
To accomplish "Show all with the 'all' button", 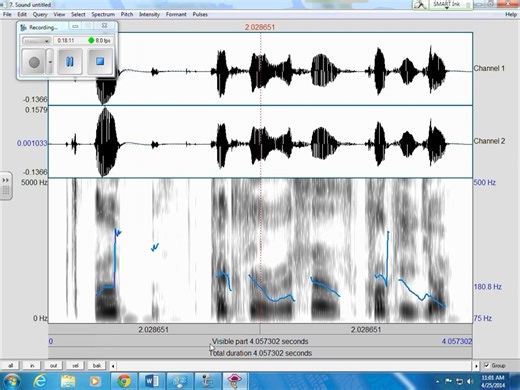I will pyautogui.click(x=11, y=366).
